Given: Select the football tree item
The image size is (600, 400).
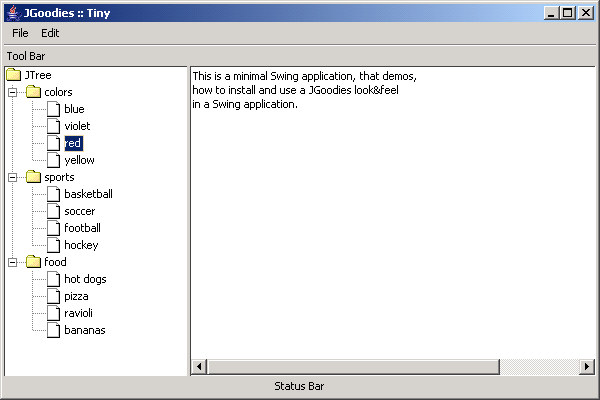Looking at the screenshot, I should pos(82,228).
